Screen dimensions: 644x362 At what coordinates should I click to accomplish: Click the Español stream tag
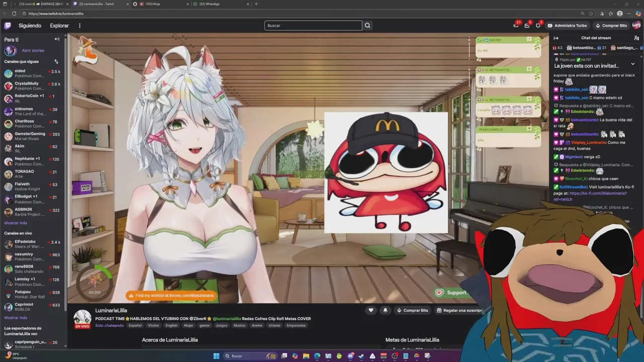[x=135, y=325]
